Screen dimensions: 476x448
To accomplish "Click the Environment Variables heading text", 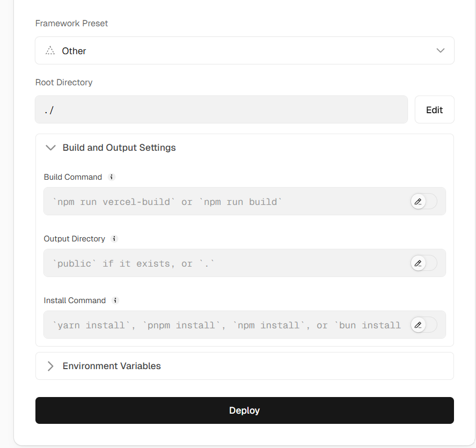I will [x=112, y=366].
